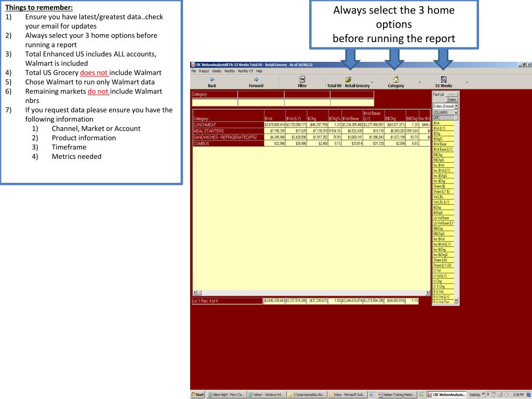Select U % Chg in the fact list
The width and height of the screenshot is (532, 399).
(443, 286)
